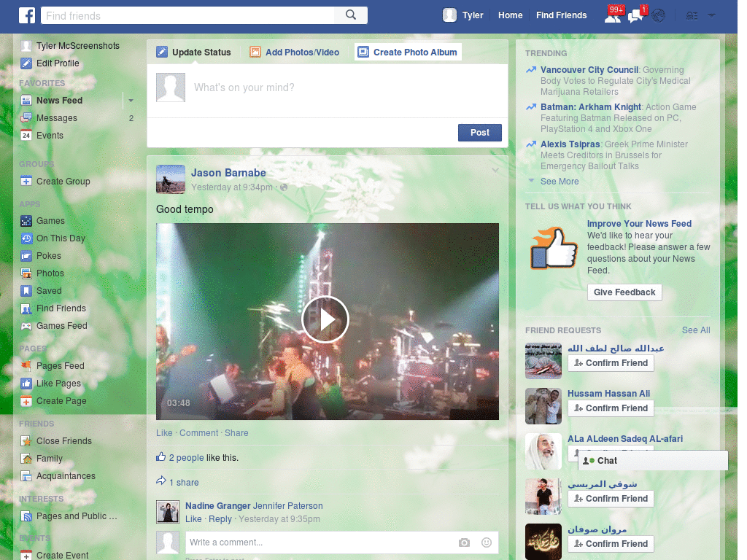Click the Messages sidebar icon
This screenshot has width=747, height=560.
[26, 117]
